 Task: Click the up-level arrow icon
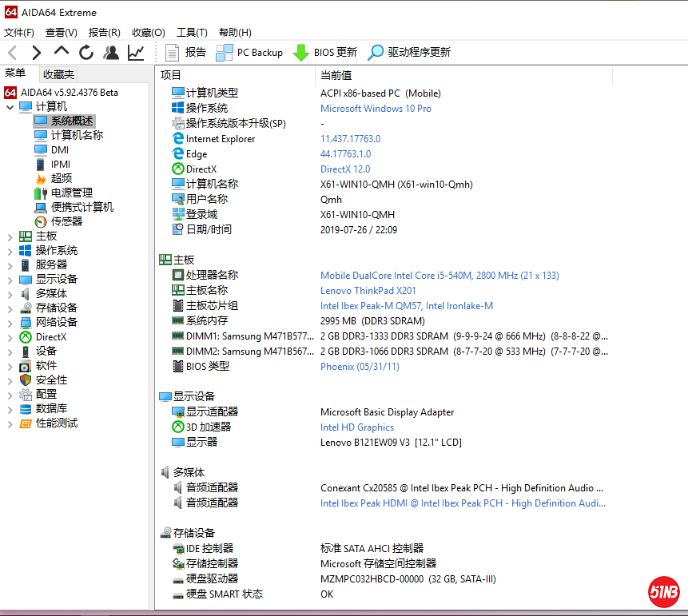(x=61, y=52)
